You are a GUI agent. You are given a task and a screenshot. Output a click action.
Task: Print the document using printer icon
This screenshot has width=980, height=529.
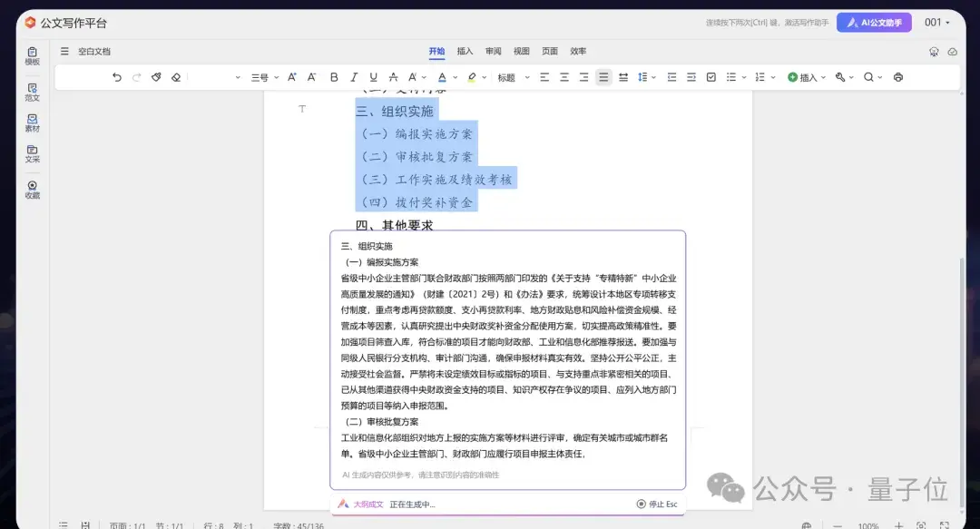[898, 77]
